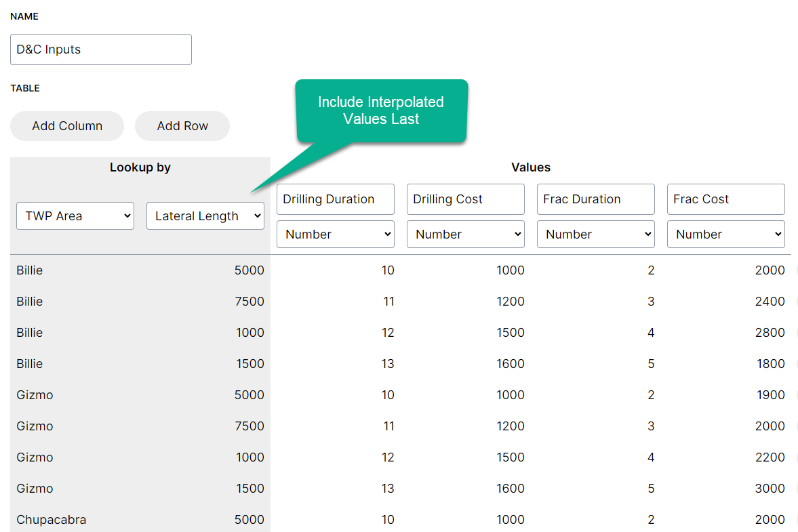Focus the D&C Inputs name field
This screenshot has height=532, width=798.
pyautogui.click(x=101, y=49)
